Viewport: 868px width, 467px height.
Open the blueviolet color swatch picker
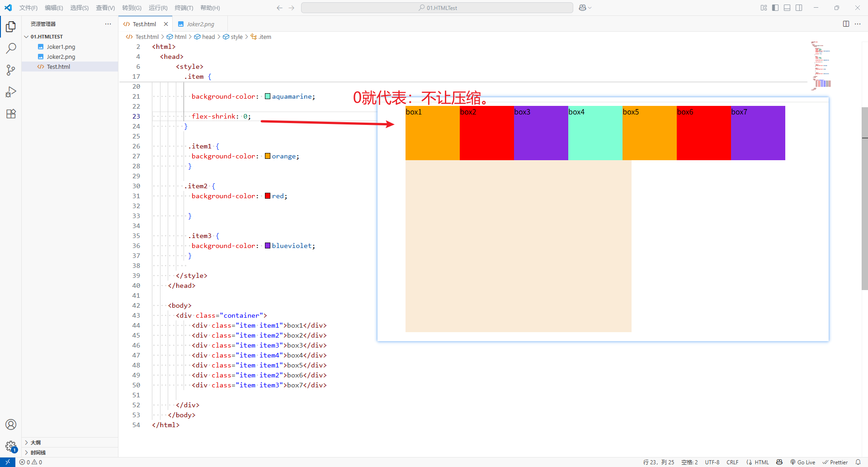tap(268, 246)
